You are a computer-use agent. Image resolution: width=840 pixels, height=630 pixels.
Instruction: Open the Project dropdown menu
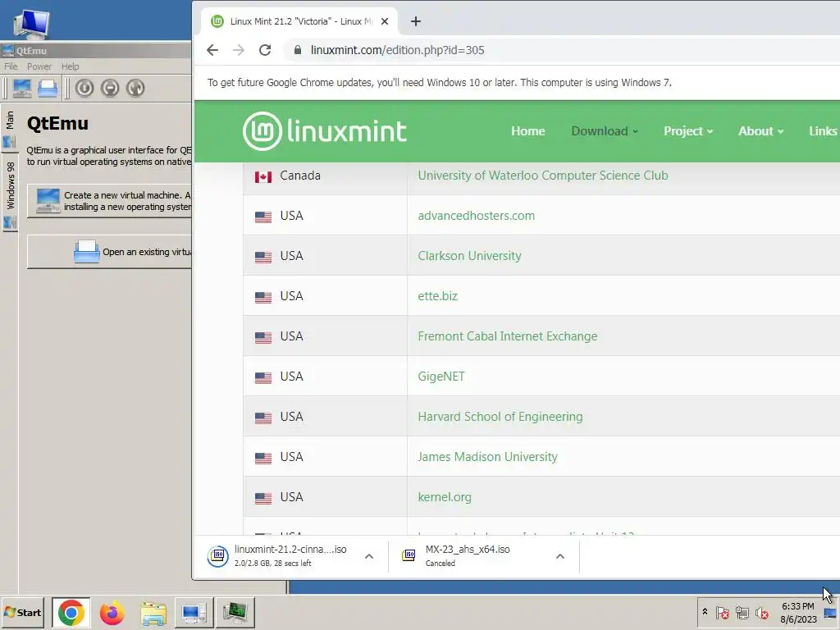click(x=688, y=131)
